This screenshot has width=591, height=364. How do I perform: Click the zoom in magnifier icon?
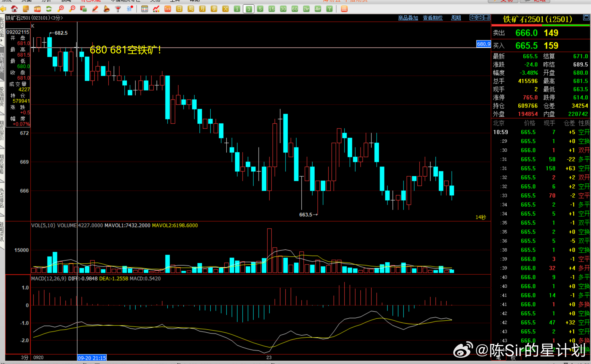pos(61,9)
